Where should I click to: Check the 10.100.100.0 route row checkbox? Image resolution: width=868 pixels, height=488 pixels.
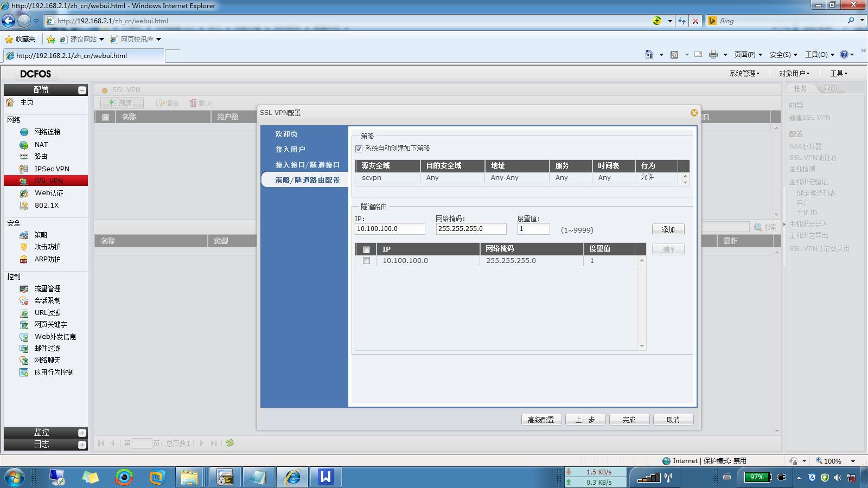click(366, 261)
